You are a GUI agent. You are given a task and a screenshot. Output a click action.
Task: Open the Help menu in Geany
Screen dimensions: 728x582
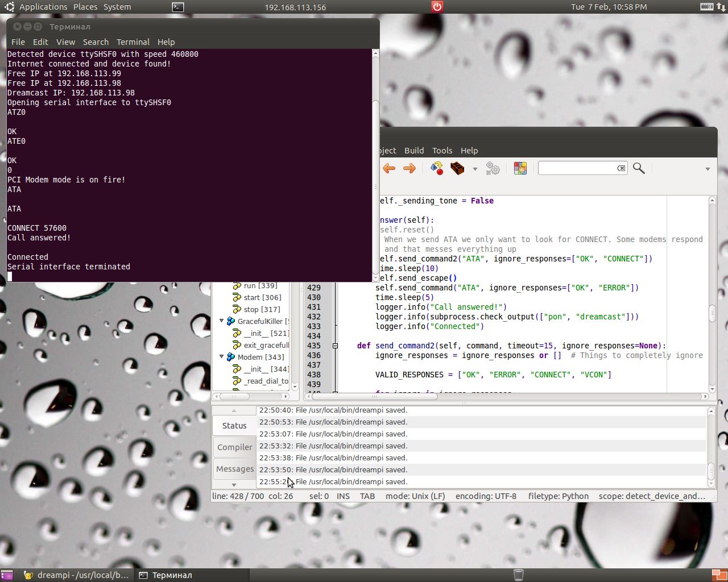point(469,151)
